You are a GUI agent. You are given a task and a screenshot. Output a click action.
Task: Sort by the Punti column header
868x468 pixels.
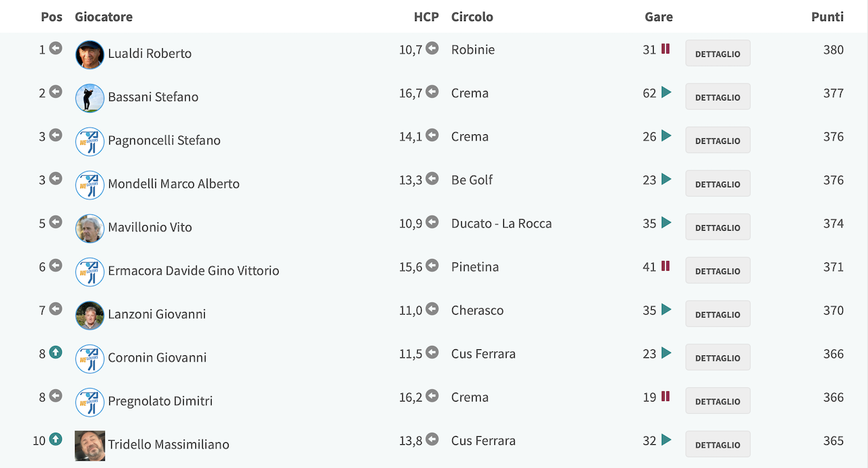[827, 17]
